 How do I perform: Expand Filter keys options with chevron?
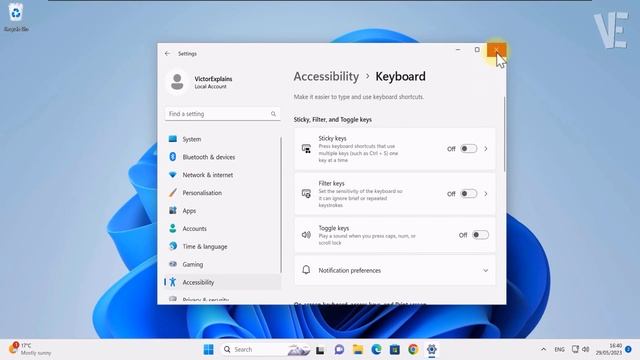coord(486,194)
